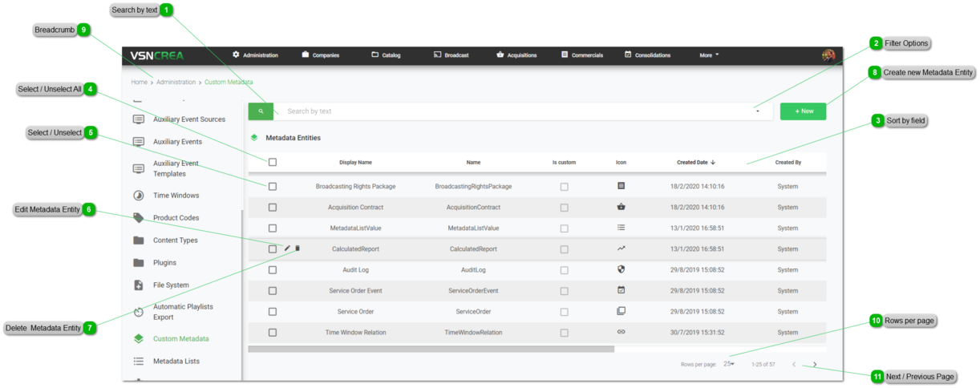Toggle the select all checkbox in header

tap(273, 162)
